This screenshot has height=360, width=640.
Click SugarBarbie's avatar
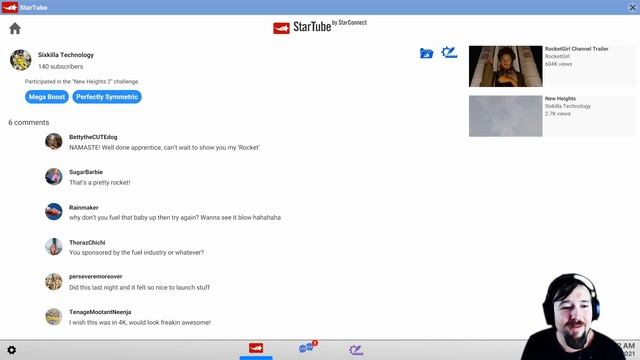click(53, 177)
